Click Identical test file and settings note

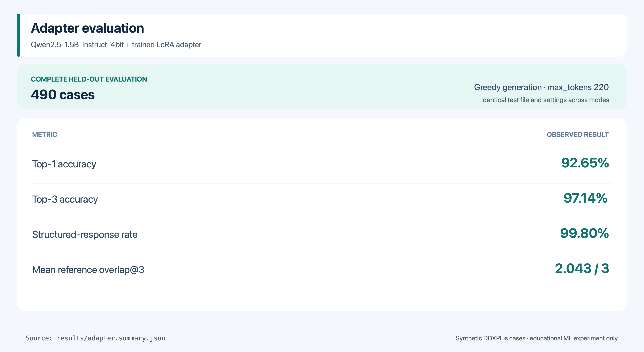tap(545, 100)
